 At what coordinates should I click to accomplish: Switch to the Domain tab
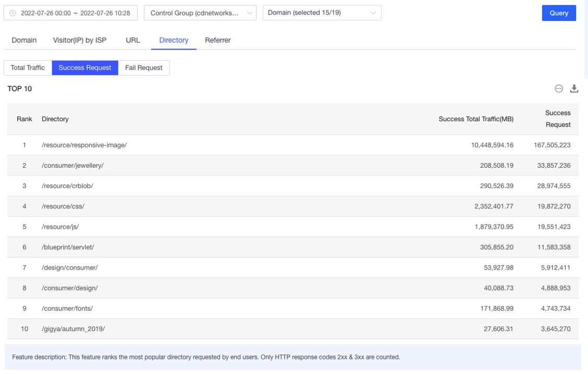(x=24, y=40)
